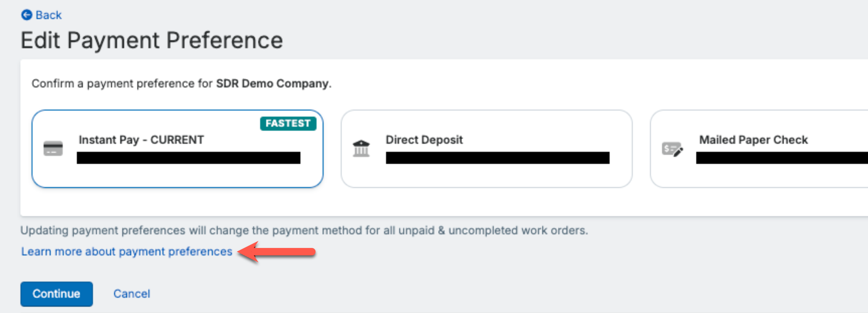Screen dimensions: 868x313
Task: Click the blue Back arrow icon
Action: (26, 15)
